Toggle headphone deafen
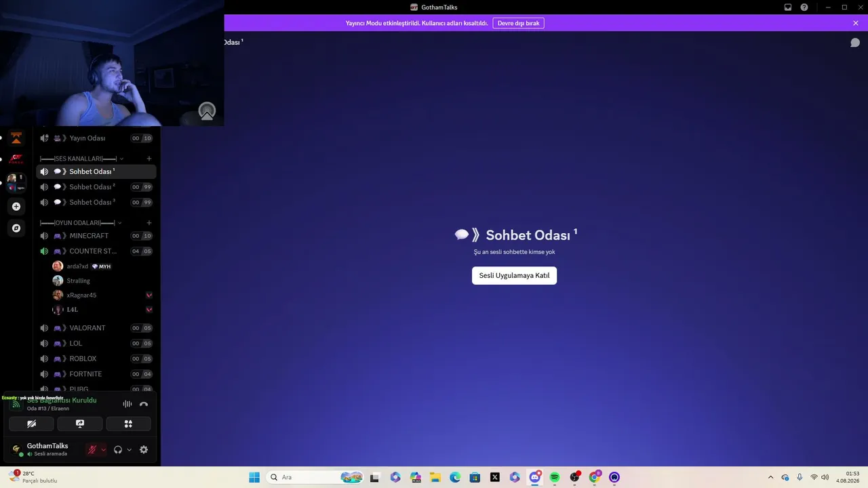 pyautogui.click(x=118, y=449)
